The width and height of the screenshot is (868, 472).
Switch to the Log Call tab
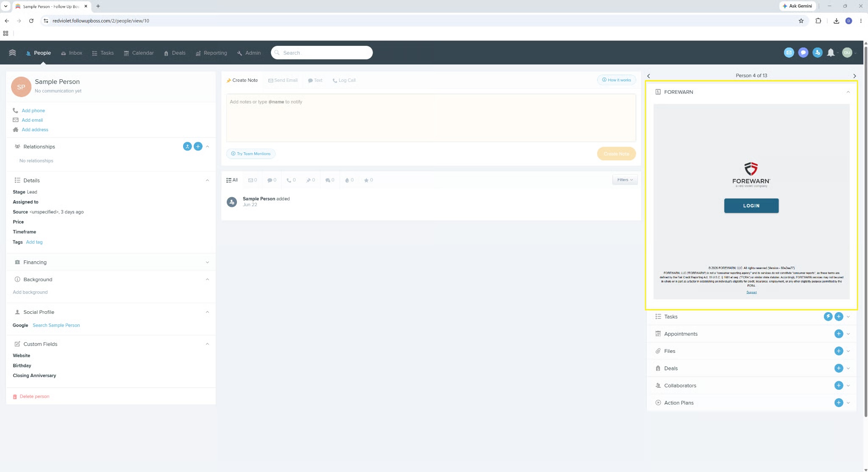point(344,80)
